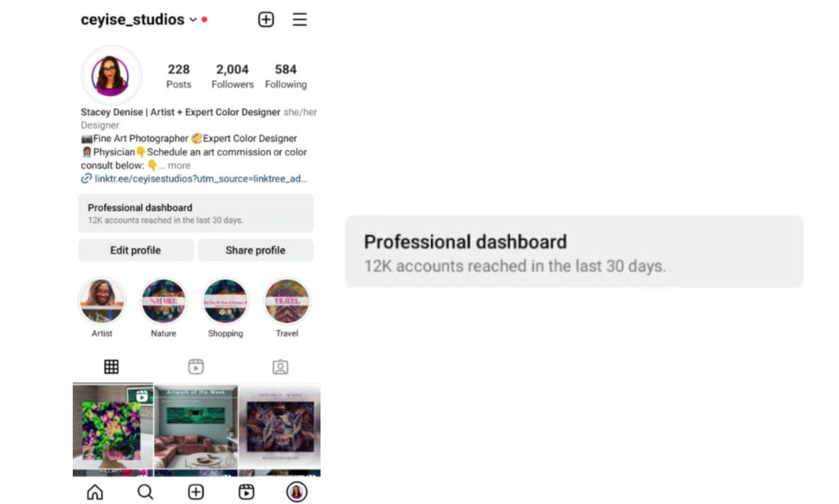Tap the bottom bar plus create icon

tap(196, 492)
